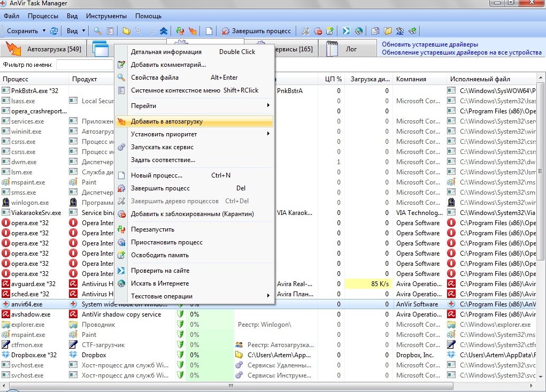
Task: Choose Добавить в автозагрузку from the context menu
Action: tap(194, 121)
